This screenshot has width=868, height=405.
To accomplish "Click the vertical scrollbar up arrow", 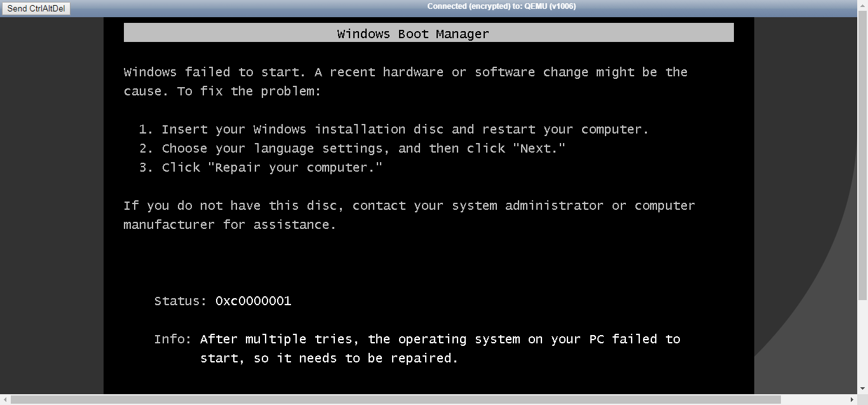I will coord(862,5).
